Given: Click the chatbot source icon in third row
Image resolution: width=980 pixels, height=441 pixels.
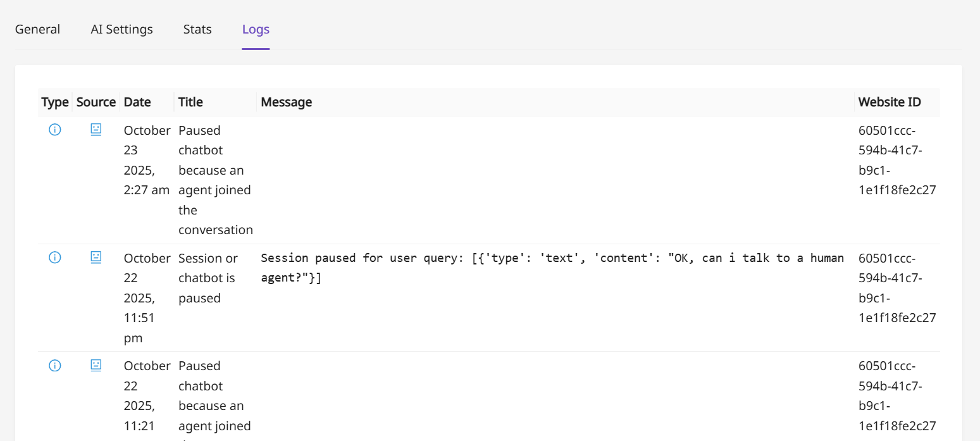Looking at the screenshot, I should tap(96, 365).
